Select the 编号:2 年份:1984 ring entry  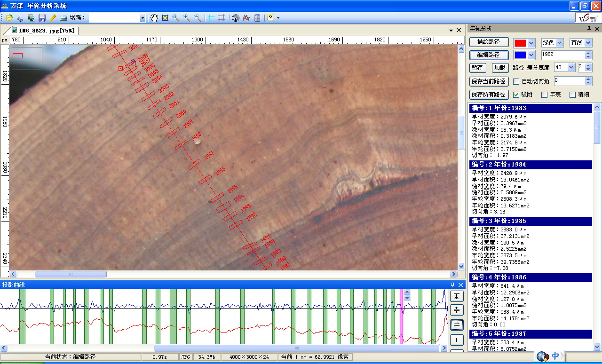tap(531, 165)
